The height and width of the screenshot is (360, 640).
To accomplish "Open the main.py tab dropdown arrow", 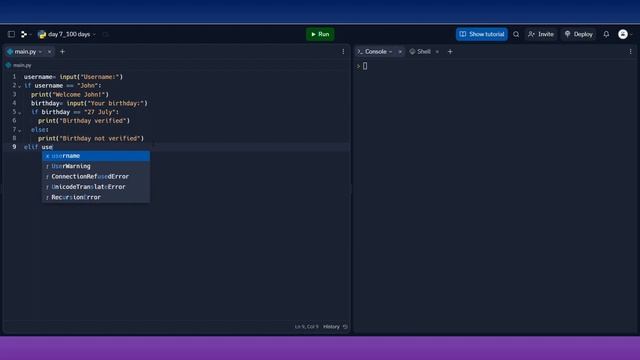I will point(40,52).
